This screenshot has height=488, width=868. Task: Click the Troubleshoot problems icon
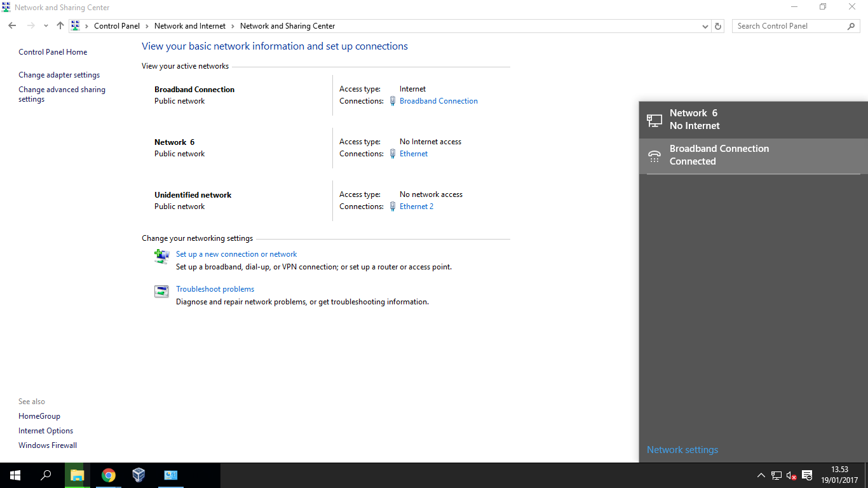[x=161, y=291]
